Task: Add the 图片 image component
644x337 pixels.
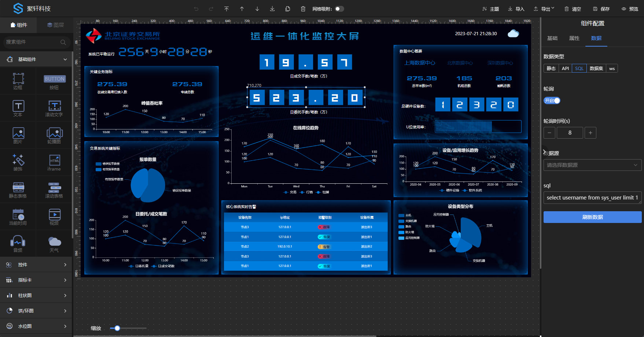Action: (x=18, y=135)
